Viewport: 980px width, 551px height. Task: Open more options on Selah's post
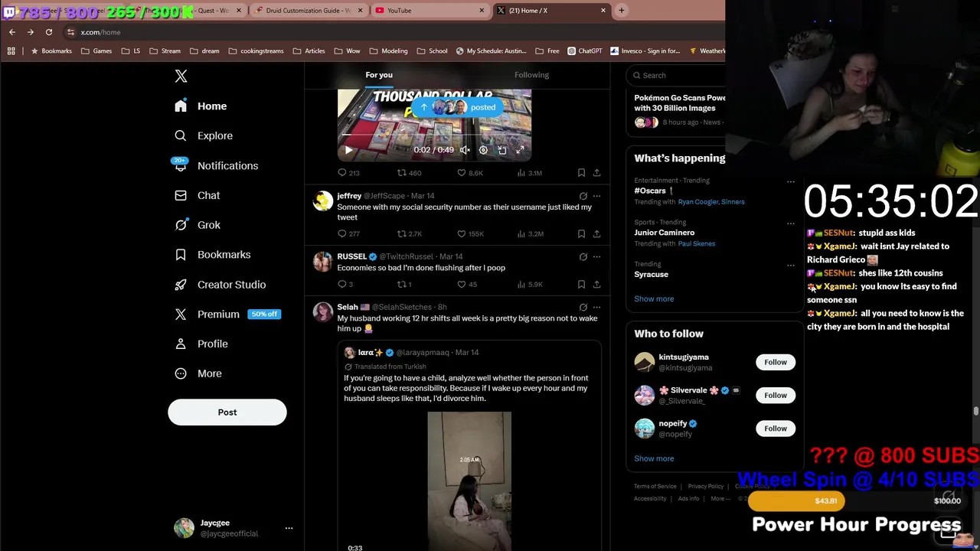(596, 307)
